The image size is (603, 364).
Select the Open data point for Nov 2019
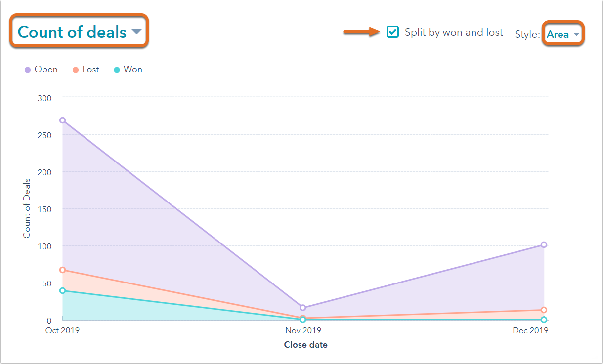point(303,308)
